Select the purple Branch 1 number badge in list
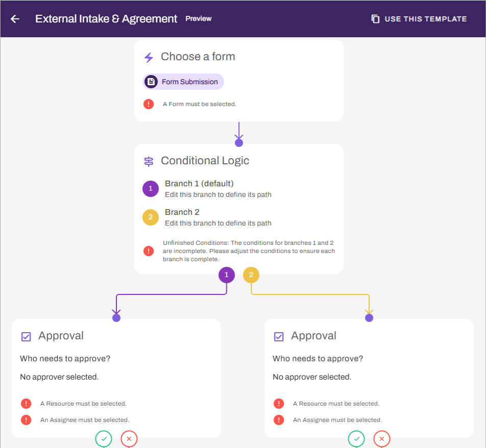Screen dimensions: 486x448 pos(151,189)
